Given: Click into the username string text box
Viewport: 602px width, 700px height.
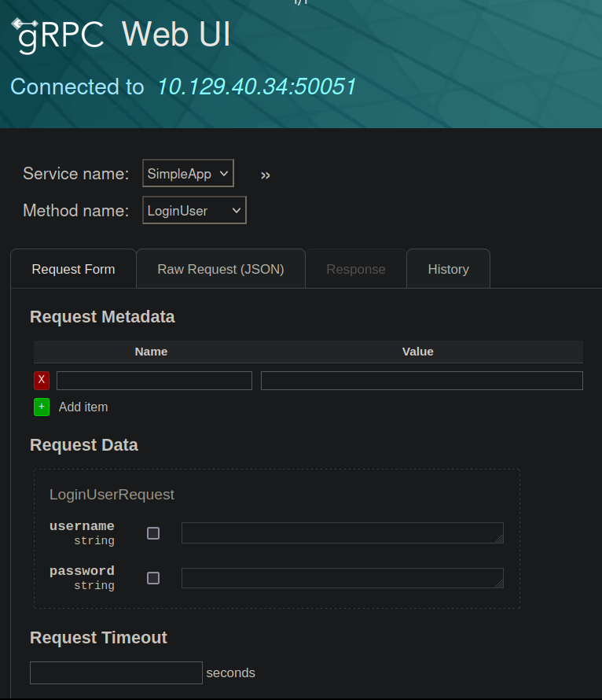Looking at the screenshot, I should tap(342, 533).
